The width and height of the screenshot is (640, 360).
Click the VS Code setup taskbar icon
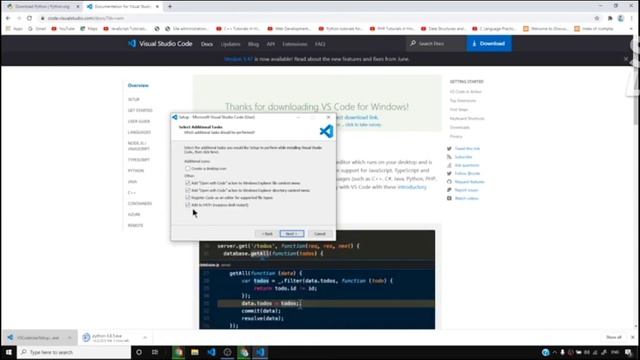pyautogui.click(x=260, y=352)
